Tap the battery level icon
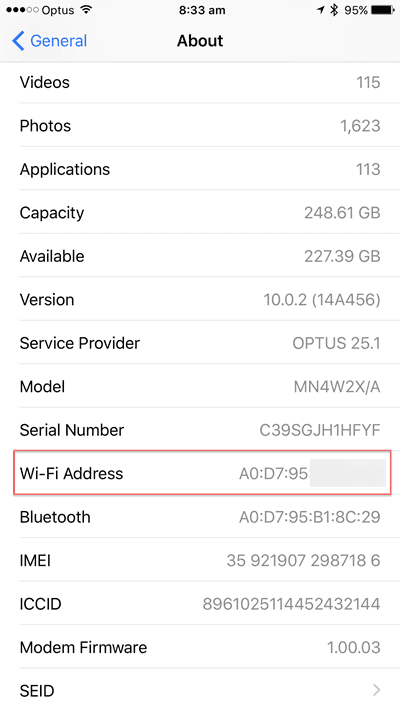The image size is (400, 711). [383, 10]
